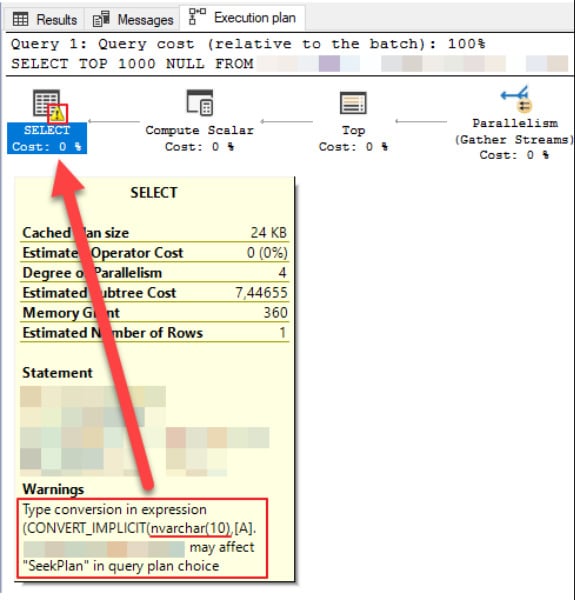Viewport: 575px width, 600px height.
Task: Select the Execution plan tab
Action: pos(243,18)
